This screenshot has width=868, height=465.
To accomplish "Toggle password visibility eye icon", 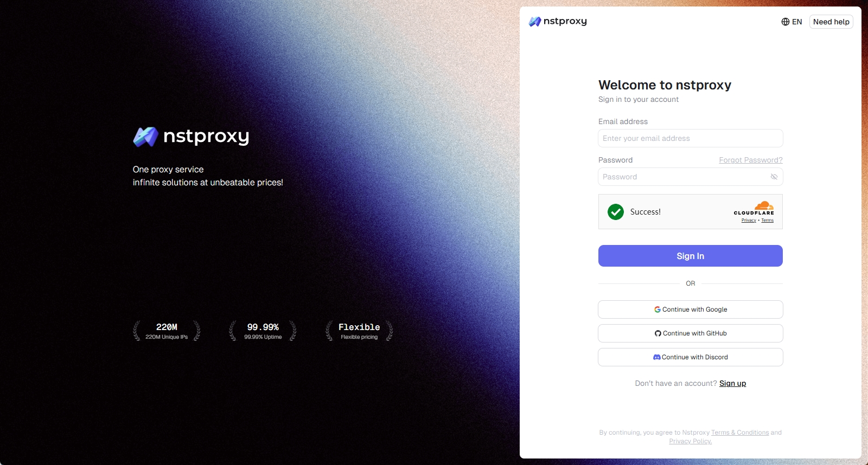I will pyautogui.click(x=774, y=177).
